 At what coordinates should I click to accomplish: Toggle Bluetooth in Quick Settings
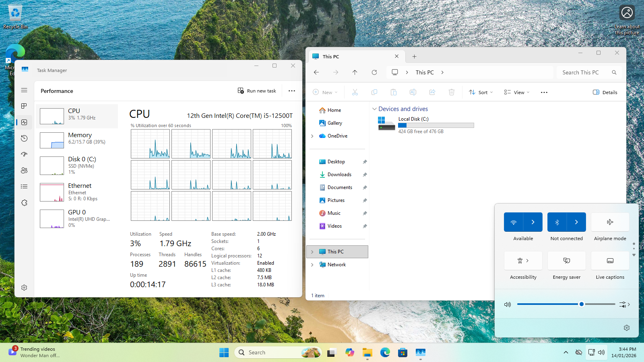pos(557,222)
